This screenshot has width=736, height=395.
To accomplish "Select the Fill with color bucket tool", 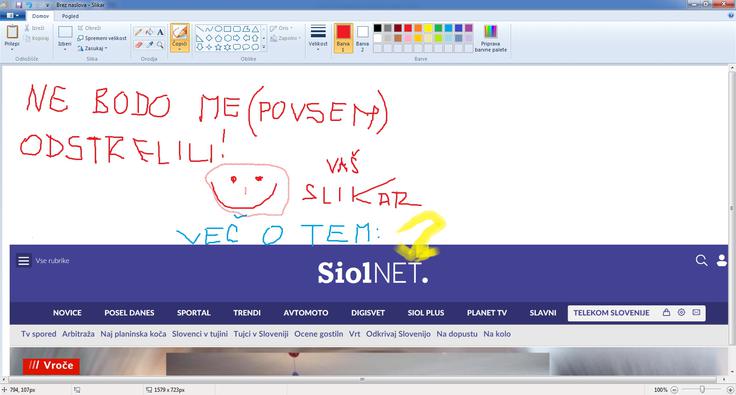I will pos(149,32).
